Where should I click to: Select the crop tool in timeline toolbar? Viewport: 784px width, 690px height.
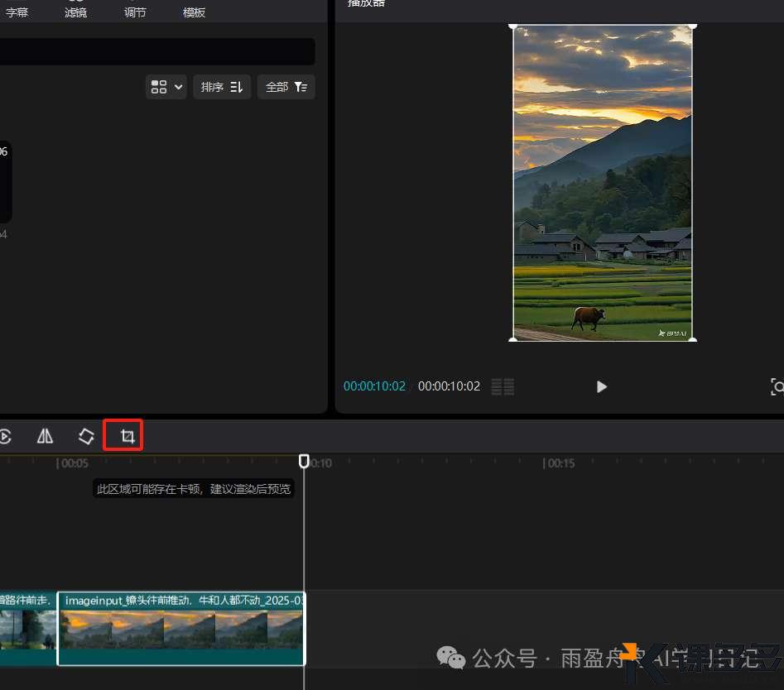tap(127, 436)
